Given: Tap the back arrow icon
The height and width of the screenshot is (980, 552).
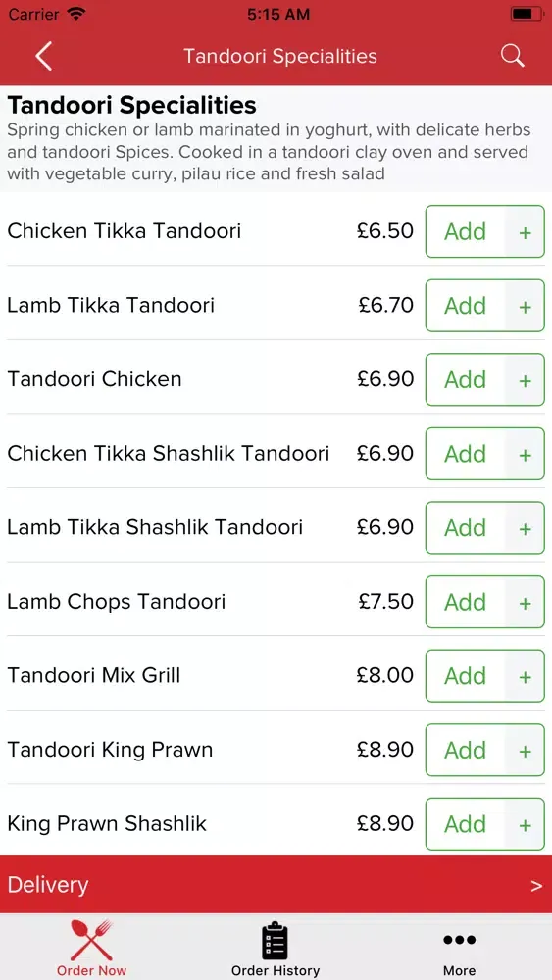Looking at the screenshot, I should [x=44, y=56].
